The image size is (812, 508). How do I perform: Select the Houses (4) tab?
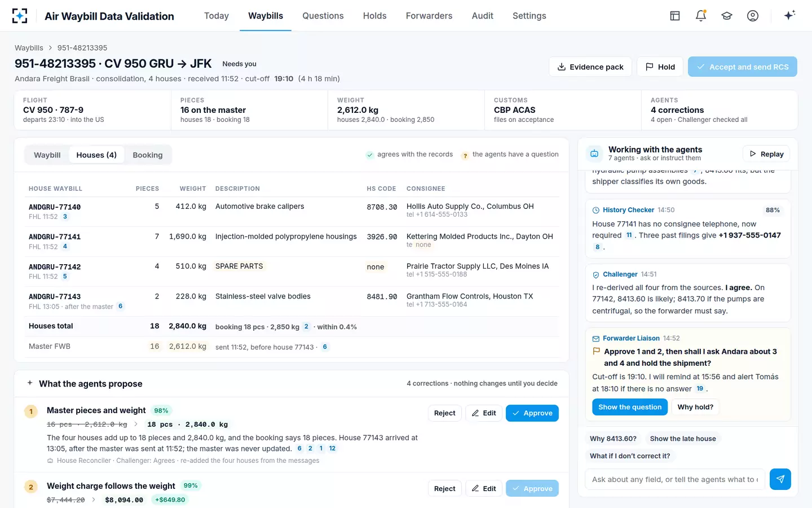pos(96,155)
